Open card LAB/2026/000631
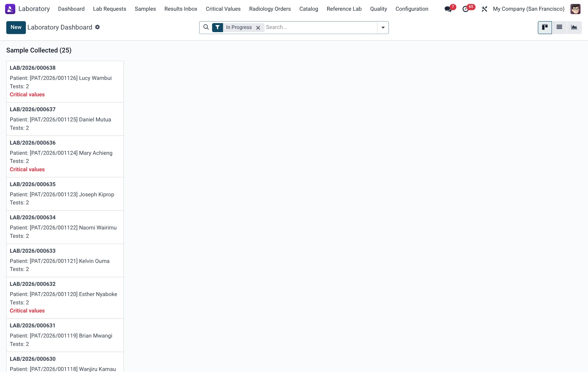This screenshot has width=588, height=372. pos(65,335)
